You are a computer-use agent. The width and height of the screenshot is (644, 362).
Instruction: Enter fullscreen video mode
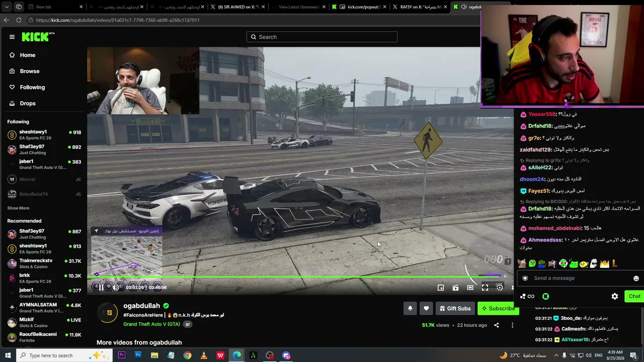pyautogui.click(x=485, y=288)
